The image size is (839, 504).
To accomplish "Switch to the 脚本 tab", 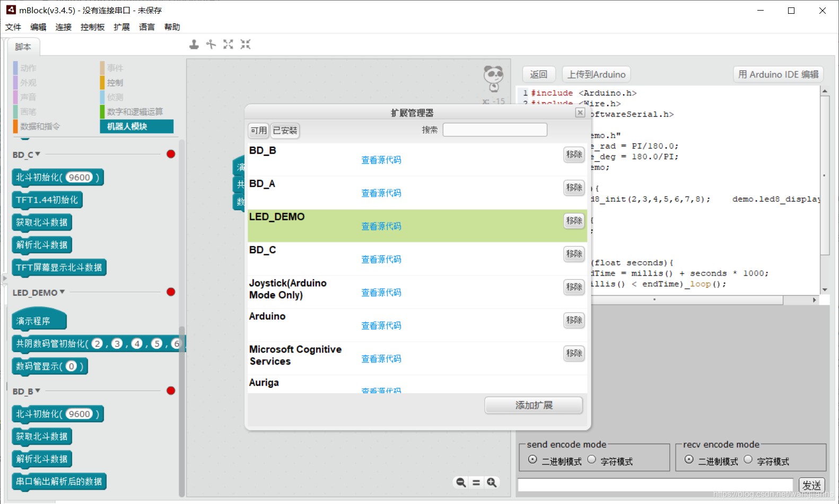I will [x=23, y=47].
